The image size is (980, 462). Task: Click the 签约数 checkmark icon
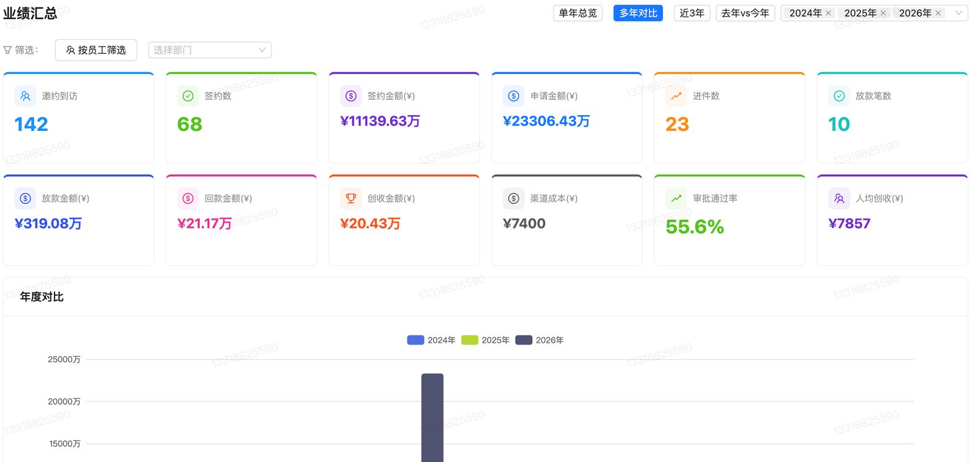click(188, 96)
